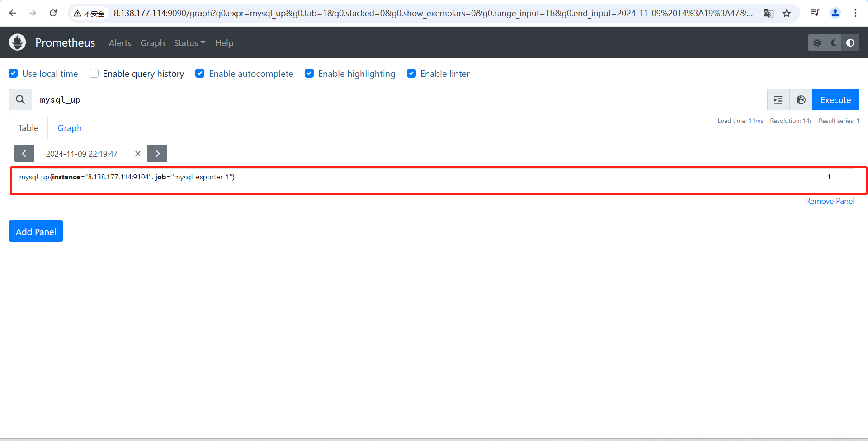Click the Prometheus brand title
This screenshot has width=868, height=441.
(x=65, y=42)
